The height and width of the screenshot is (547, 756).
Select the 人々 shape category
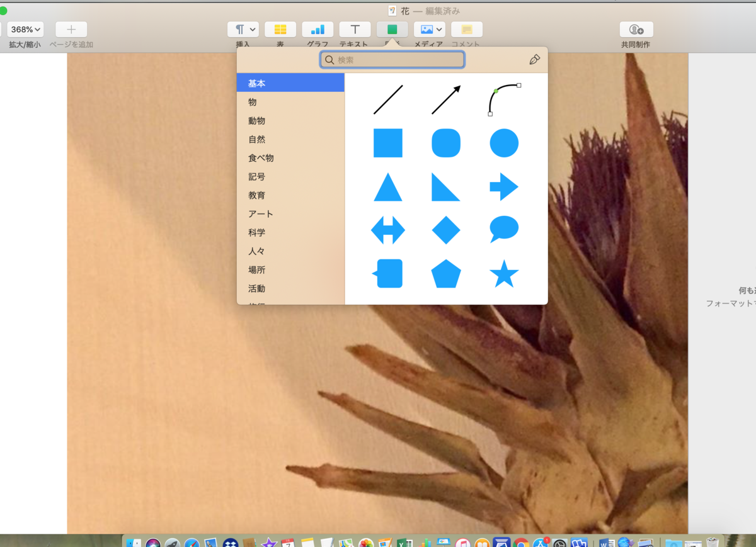pos(290,251)
